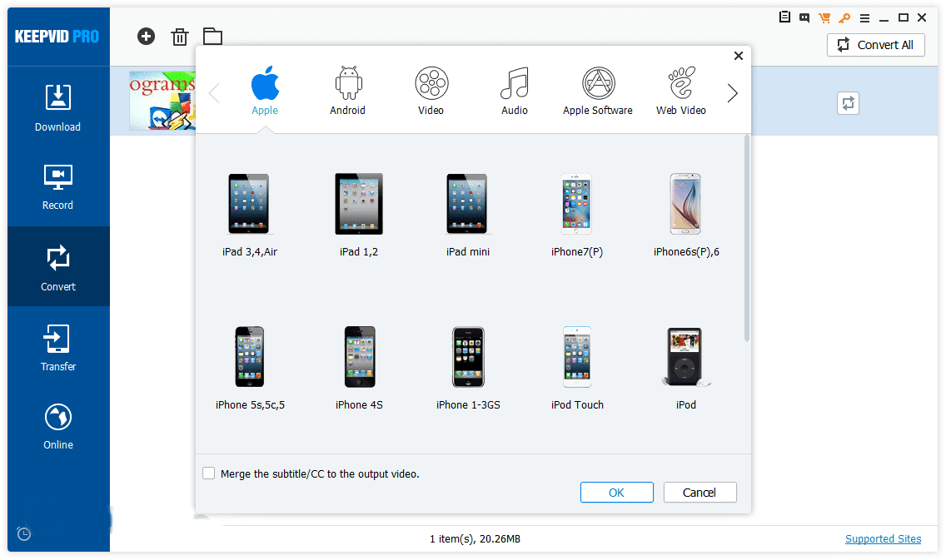The height and width of the screenshot is (560, 946).
Task: Open the Online section in sidebar
Action: [x=58, y=426]
